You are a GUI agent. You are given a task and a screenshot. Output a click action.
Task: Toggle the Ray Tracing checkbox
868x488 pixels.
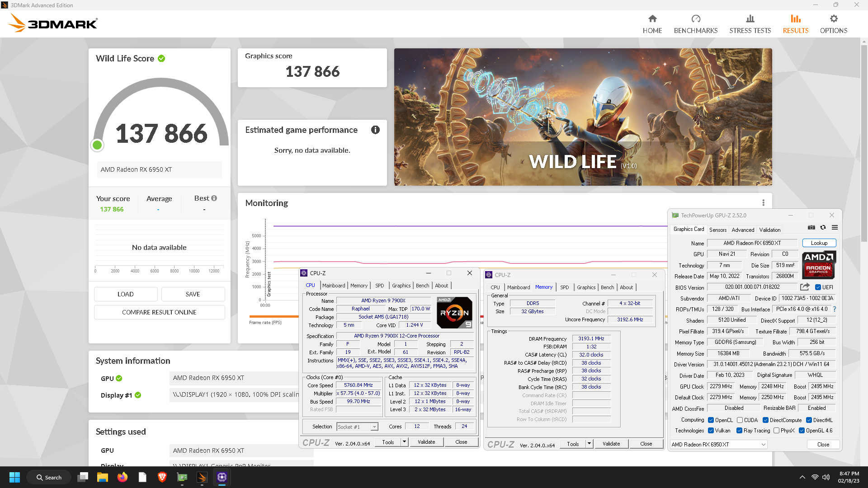pyautogui.click(x=739, y=431)
